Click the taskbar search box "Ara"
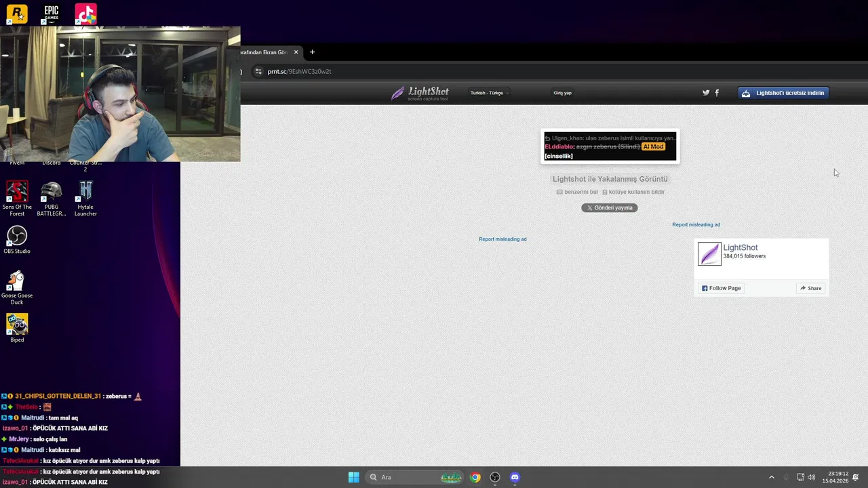Viewport: 868px width, 488px height. coord(416,477)
